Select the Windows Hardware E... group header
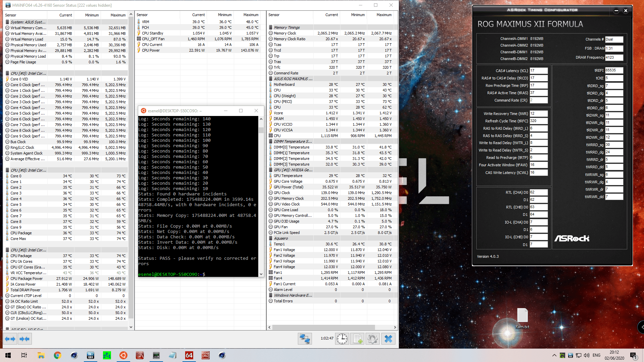Viewport: 644px width, 362px height. coord(332,295)
